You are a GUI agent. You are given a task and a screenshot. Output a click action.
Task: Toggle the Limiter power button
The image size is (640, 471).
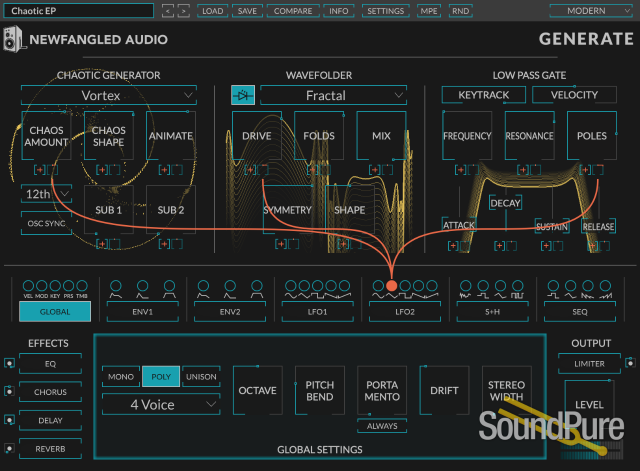click(x=629, y=364)
